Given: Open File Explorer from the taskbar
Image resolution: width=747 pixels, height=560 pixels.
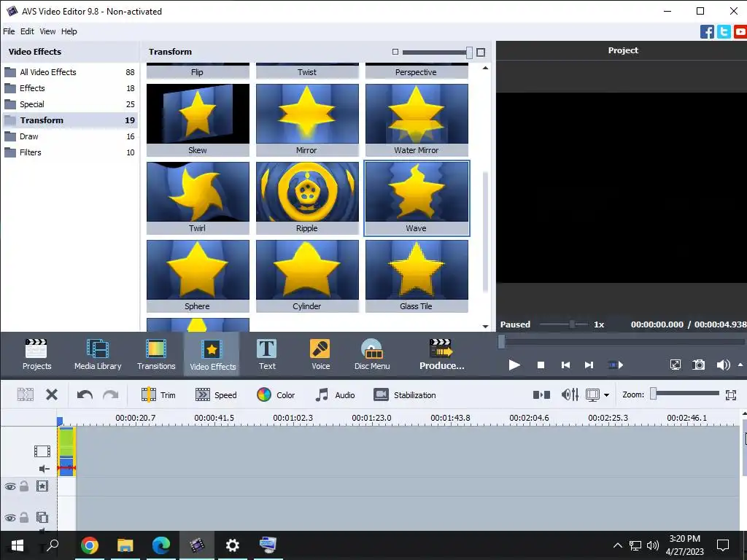Looking at the screenshot, I should point(125,545).
